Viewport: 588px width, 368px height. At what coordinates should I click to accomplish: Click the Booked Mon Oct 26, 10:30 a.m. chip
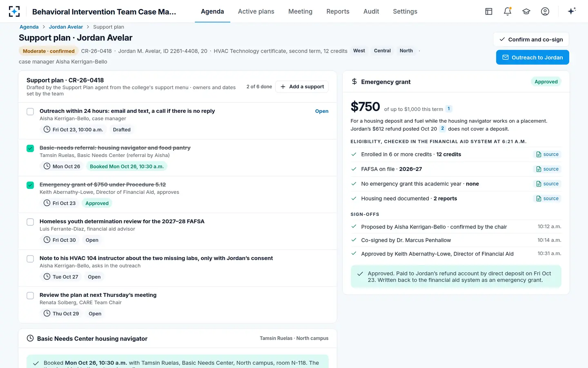[x=127, y=166]
